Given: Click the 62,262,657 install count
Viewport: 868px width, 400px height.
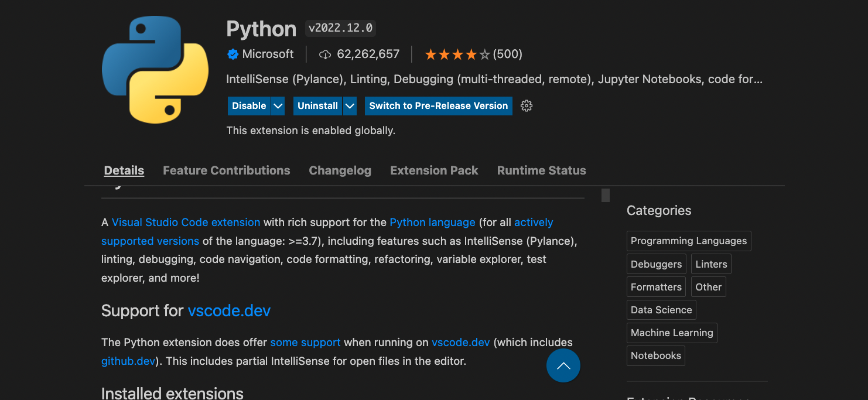Looking at the screenshot, I should pyautogui.click(x=368, y=54).
